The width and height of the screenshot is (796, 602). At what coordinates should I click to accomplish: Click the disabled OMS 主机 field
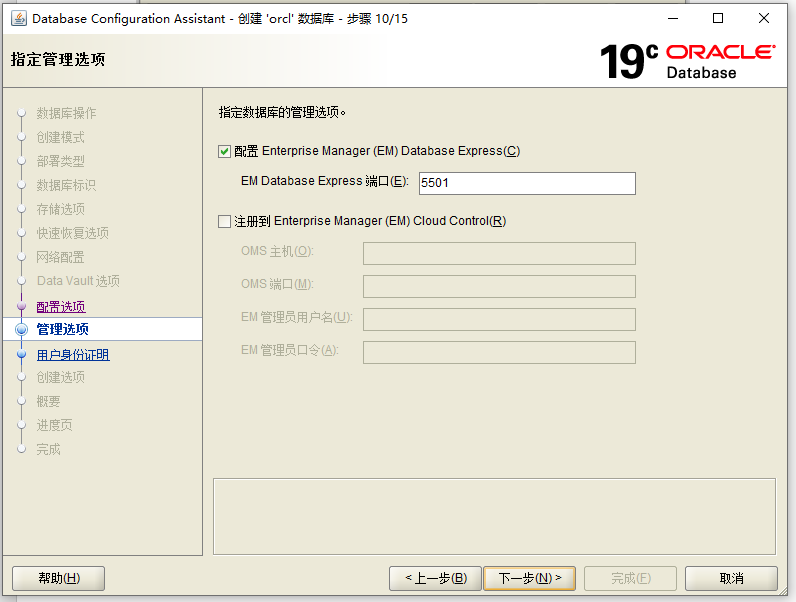coord(499,253)
